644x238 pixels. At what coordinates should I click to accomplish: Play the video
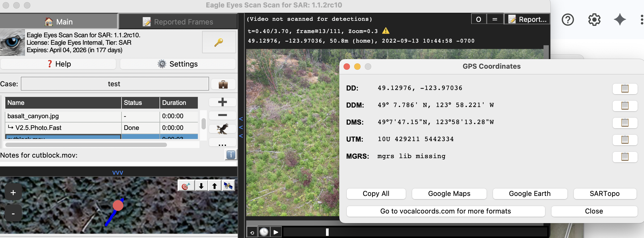pyautogui.click(x=276, y=232)
